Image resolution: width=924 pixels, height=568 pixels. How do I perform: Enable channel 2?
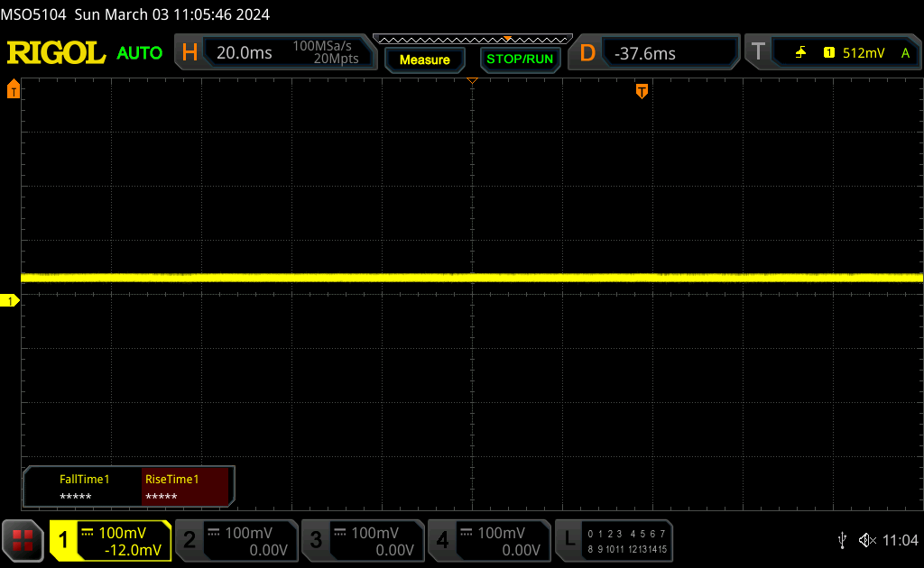(236, 541)
